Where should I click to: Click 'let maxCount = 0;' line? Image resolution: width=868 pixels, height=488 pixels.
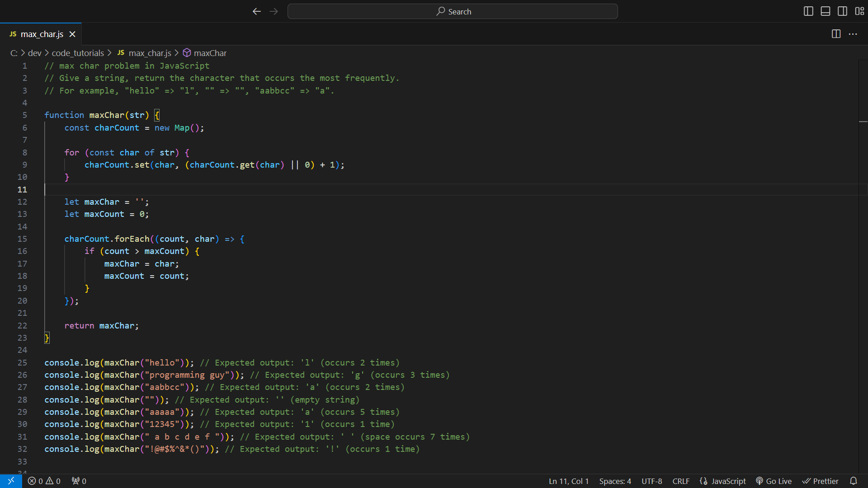pyautogui.click(x=107, y=214)
